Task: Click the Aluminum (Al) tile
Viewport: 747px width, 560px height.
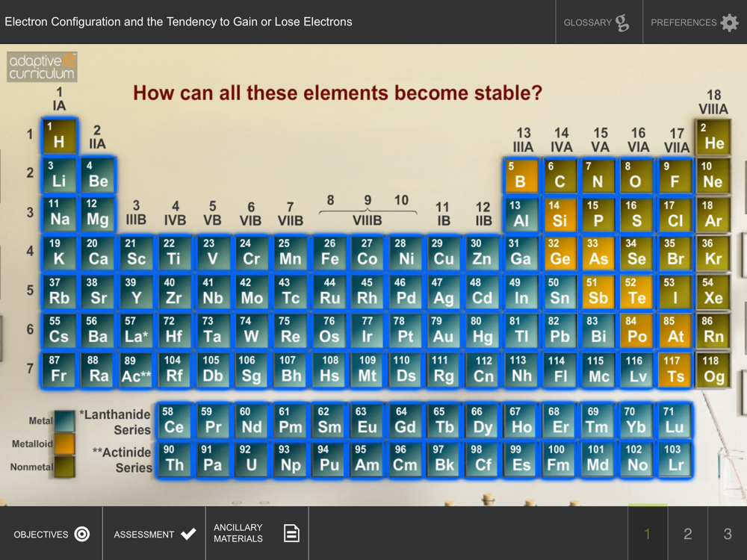Action: pyautogui.click(x=521, y=215)
